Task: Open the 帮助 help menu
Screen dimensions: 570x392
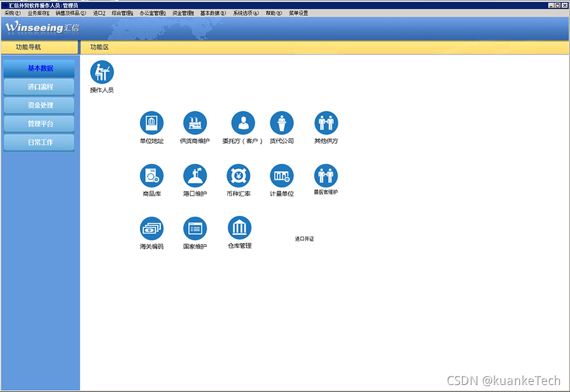Action: pyautogui.click(x=274, y=13)
